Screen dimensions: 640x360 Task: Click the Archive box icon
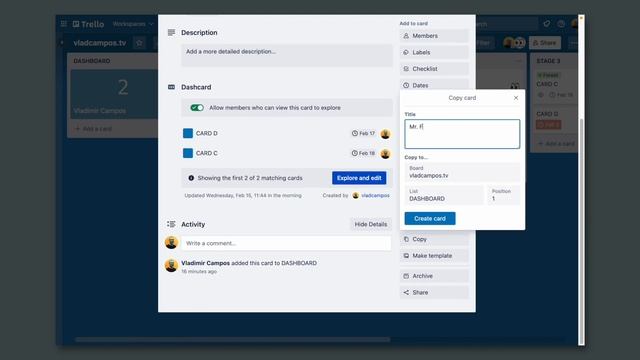(x=406, y=276)
